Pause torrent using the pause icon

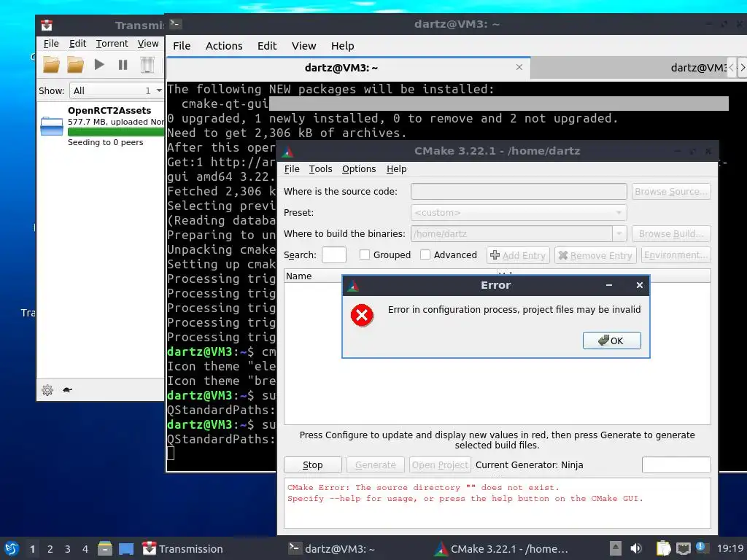click(x=123, y=64)
